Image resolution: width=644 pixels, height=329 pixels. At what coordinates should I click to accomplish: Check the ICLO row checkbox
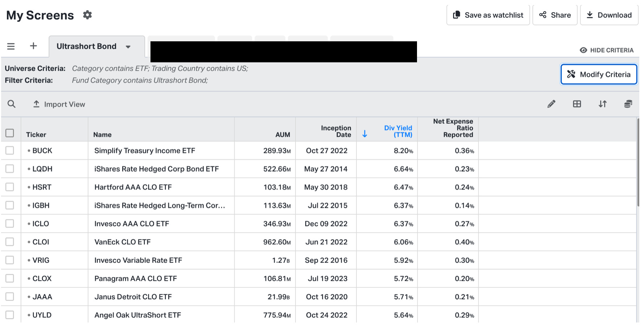point(10,224)
